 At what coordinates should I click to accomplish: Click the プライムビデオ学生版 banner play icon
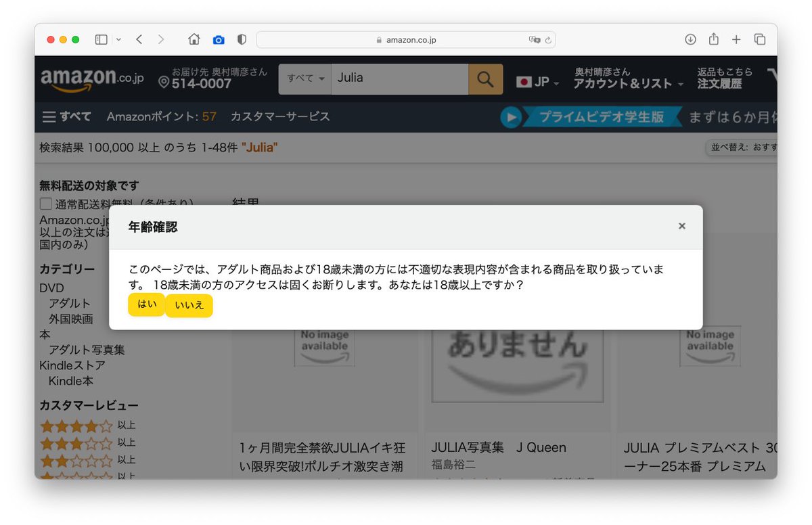click(x=511, y=117)
